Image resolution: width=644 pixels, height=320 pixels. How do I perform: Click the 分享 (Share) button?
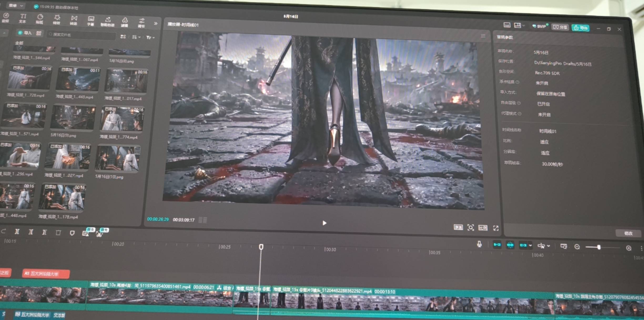[x=560, y=27]
